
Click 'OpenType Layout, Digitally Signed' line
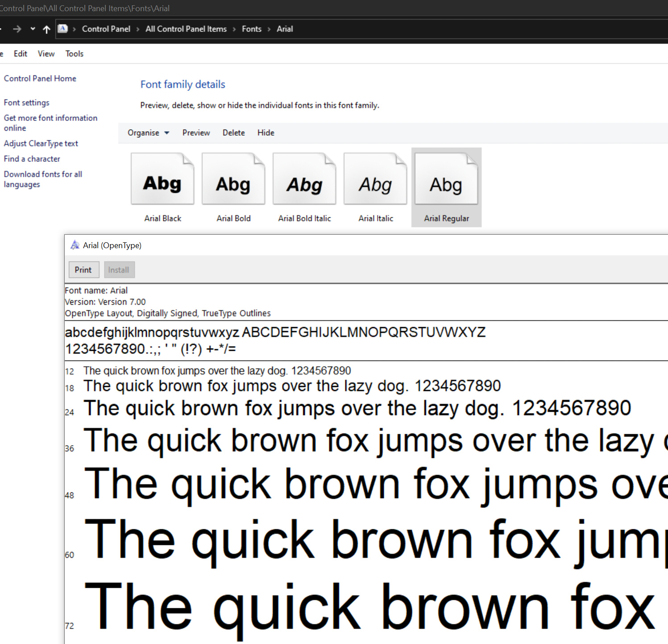click(x=168, y=313)
